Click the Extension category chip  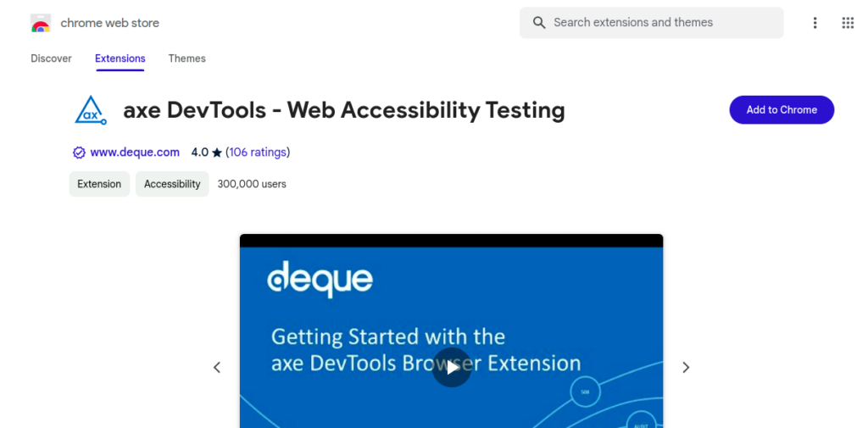click(x=99, y=184)
